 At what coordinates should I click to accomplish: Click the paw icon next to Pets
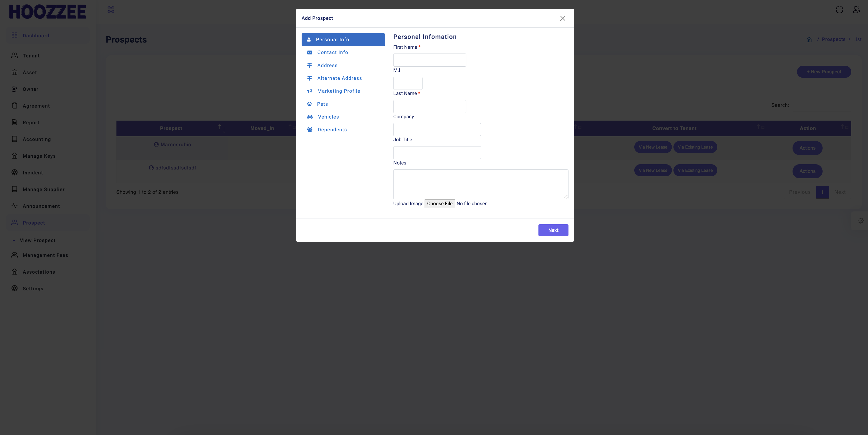coord(309,104)
